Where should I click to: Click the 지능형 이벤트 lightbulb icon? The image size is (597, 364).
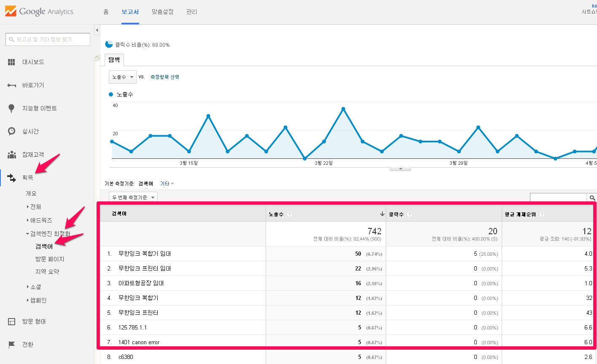[11, 108]
